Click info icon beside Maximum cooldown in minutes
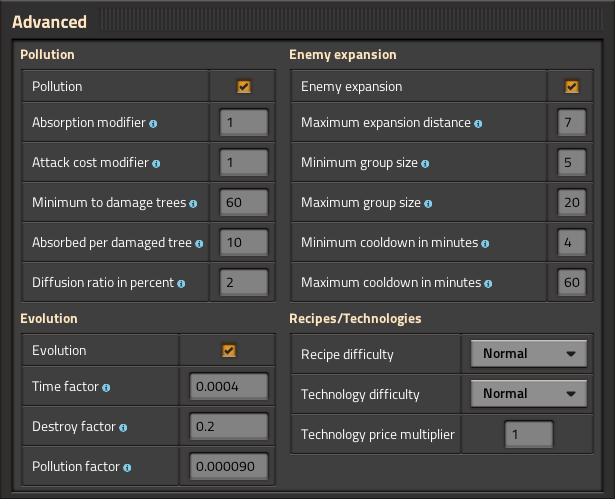Screen dimensions: 615x499 coord(488,284)
